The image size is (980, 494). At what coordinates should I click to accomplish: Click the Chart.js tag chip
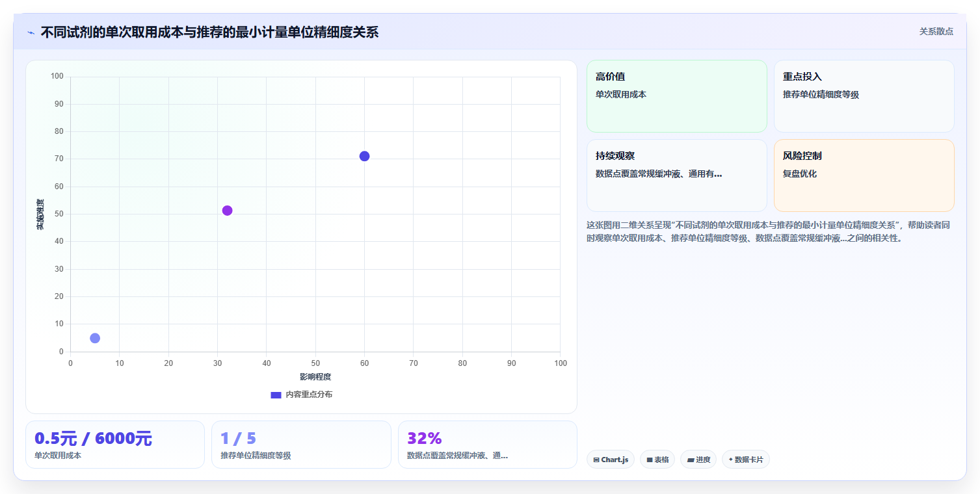610,460
